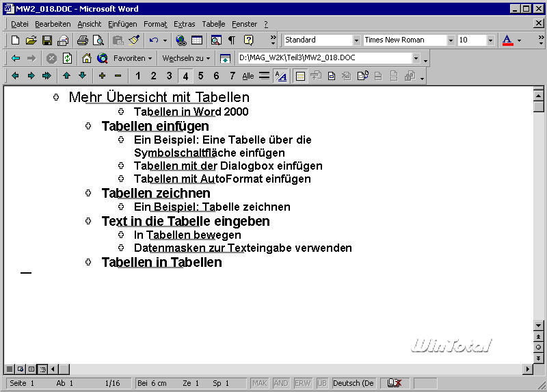Toggle the ÜB overtype indicator in status bar
This screenshot has height=392, width=547.
[322, 383]
